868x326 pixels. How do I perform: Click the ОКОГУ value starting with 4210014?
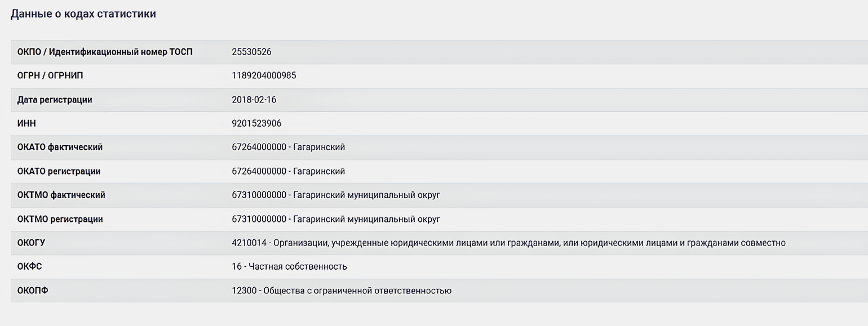click(508, 243)
